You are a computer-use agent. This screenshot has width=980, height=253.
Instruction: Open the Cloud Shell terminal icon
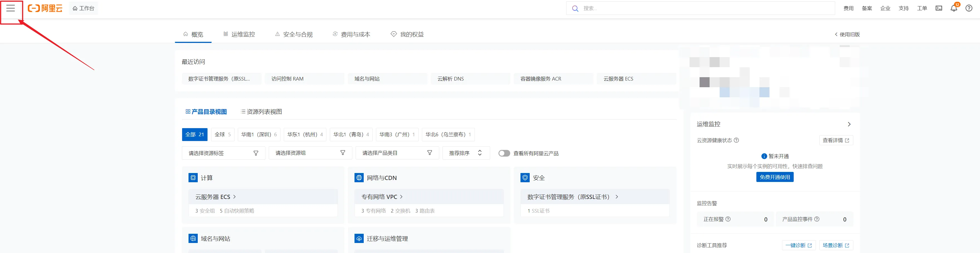[x=939, y=8]
